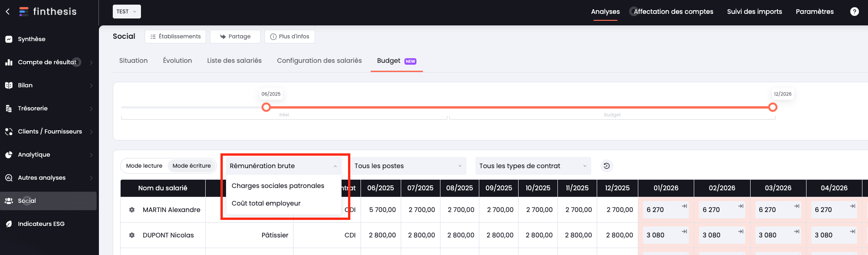Click the 06/2025 column header
This screenshot has width=868, height=255.
(380, 188)
